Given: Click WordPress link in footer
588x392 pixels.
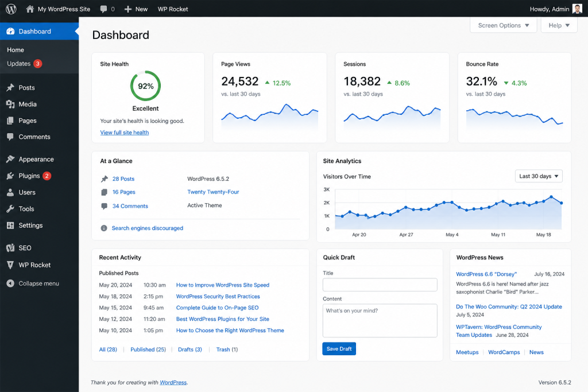Looking at the screenshot, I should coord(173,383).
